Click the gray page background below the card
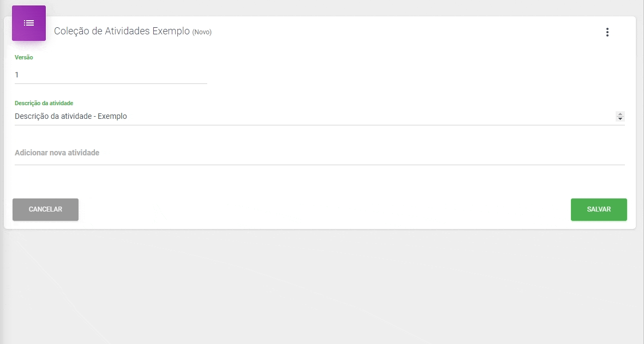This screenshot has width=644, height=344. (x=322, y=289)
